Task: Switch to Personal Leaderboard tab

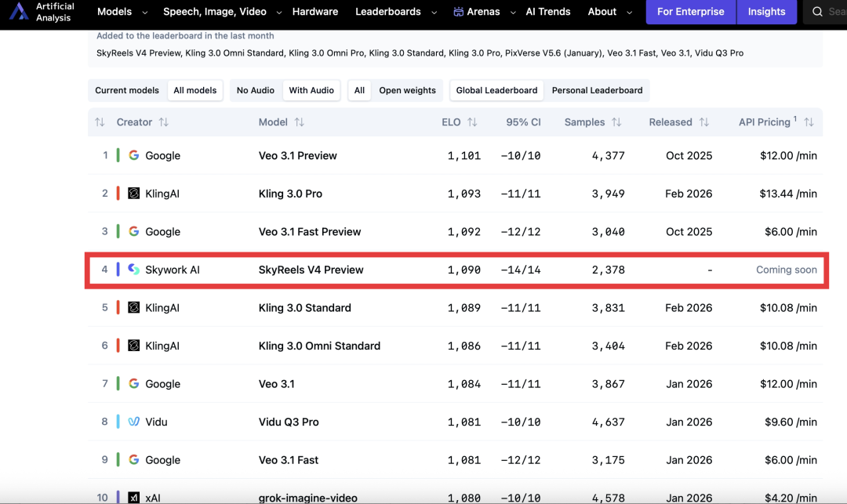Action: pos(597,90)
